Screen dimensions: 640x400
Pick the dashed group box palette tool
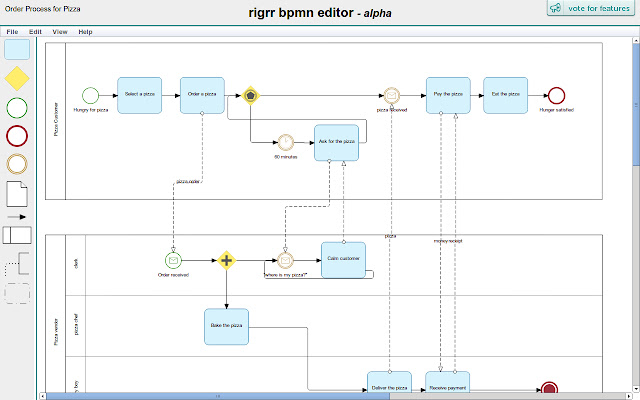tap(17, 293)
